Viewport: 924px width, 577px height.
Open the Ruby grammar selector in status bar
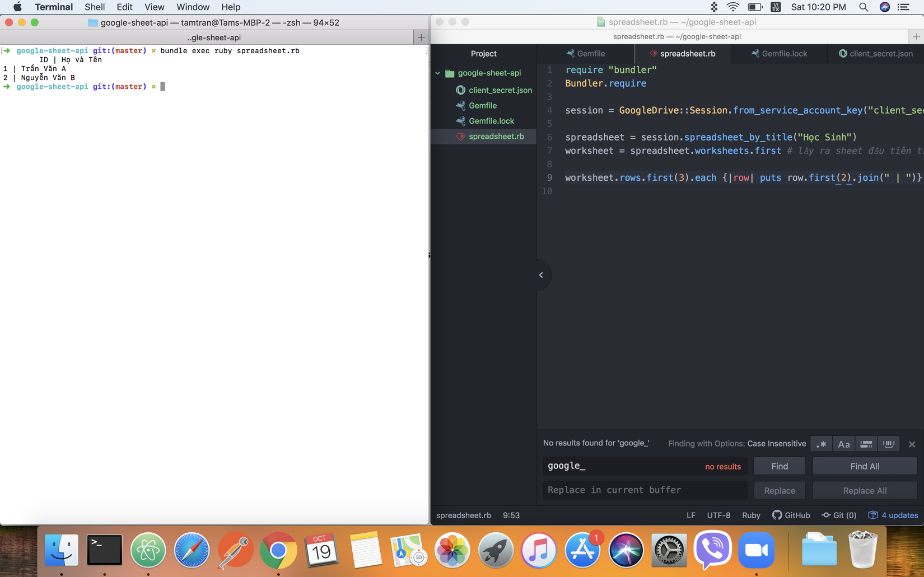[x=751, y=515]
